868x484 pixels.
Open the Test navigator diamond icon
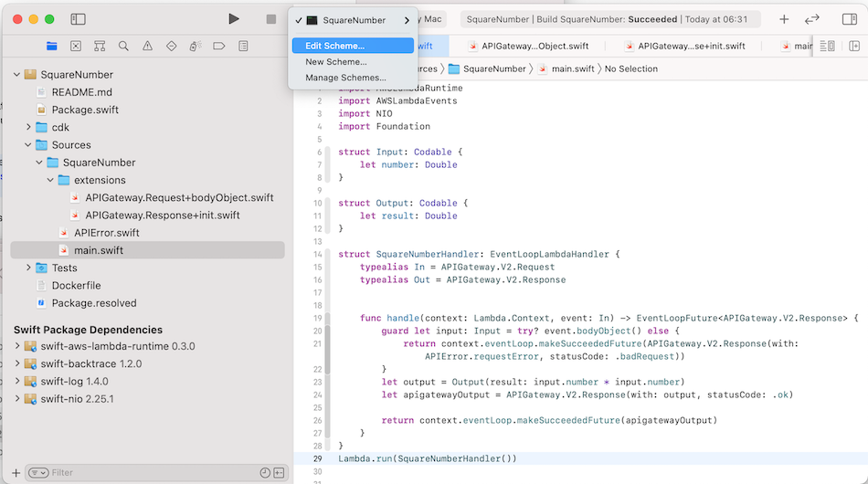[172, 46]
